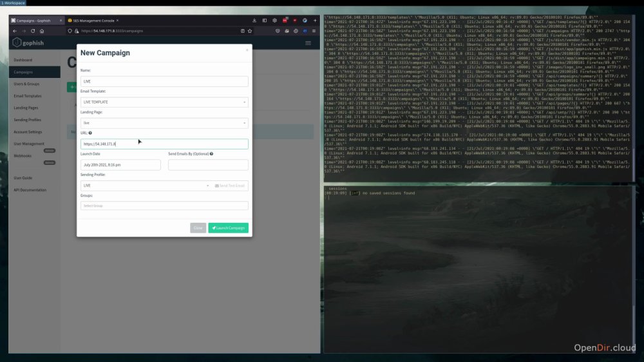644x362 pixels.
Task: Click the Pocket save icon
Action: pos(278,31)
